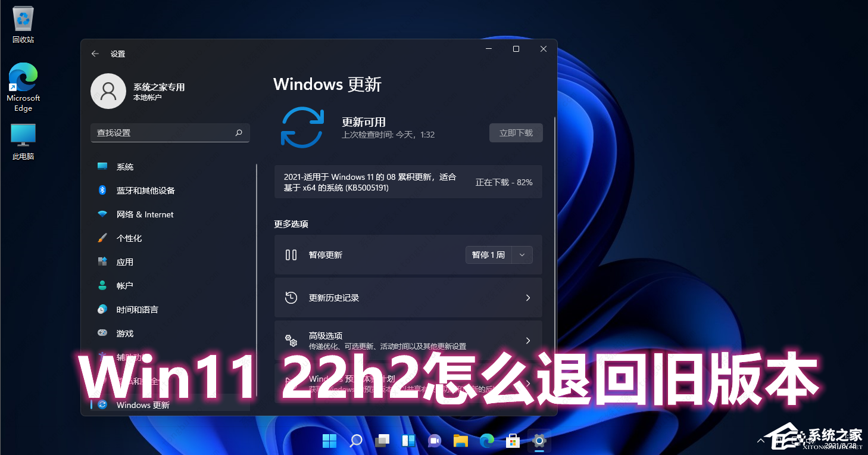Image resolution: width=868 pixels, height=455 pixels.
Task: Go back using the Settings back arrow
Action: pyautogui.click(x=95, y=54)
